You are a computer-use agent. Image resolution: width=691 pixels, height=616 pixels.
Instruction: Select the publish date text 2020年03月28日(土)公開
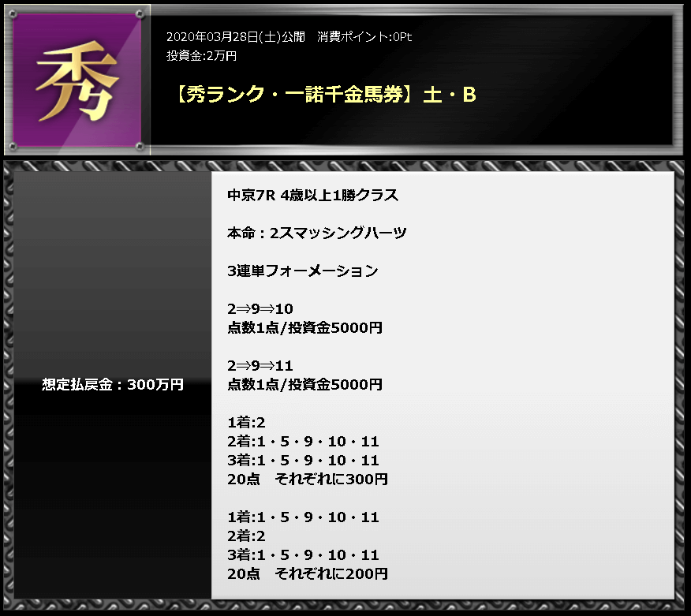(x=235, y=36)
